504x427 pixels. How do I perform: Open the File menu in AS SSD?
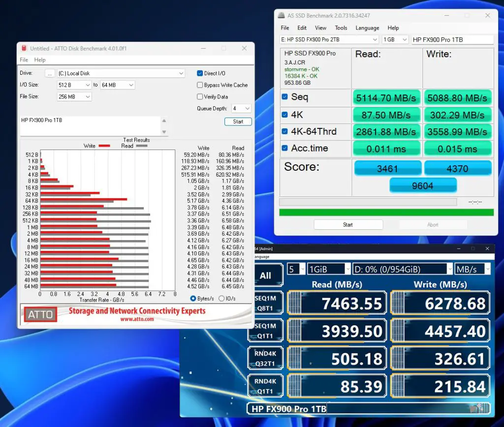click(x=285, y=28)
